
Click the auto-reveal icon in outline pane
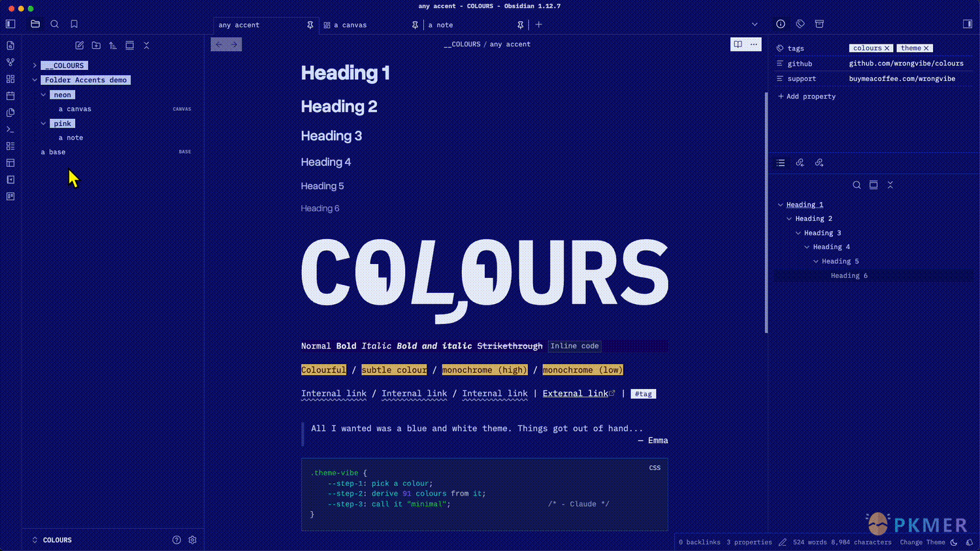[874, 185]
